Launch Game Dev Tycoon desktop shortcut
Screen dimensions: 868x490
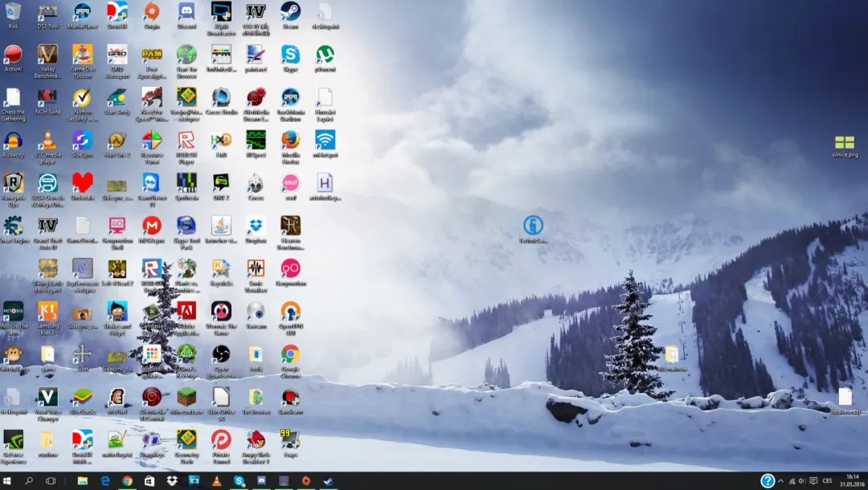coord(83,61)
